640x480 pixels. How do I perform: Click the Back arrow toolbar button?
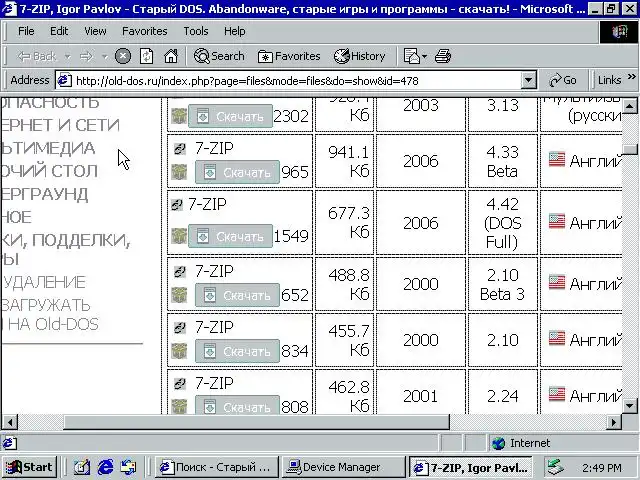(x=36, y=56)
